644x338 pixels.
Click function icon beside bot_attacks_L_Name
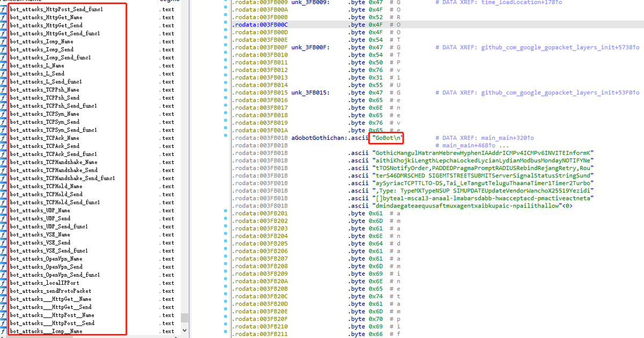4,66
